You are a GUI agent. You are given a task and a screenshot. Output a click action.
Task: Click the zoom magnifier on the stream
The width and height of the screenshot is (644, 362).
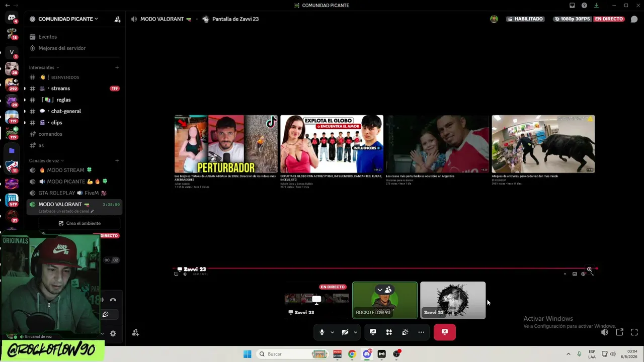tap(589, 269)
